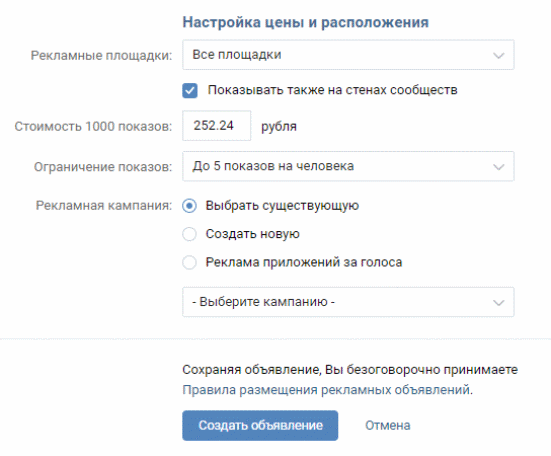The height and width of the screenshot is (456, 551).
Task: Click the Отмена link
Action: pyautogui.click(x=388, y=425)
